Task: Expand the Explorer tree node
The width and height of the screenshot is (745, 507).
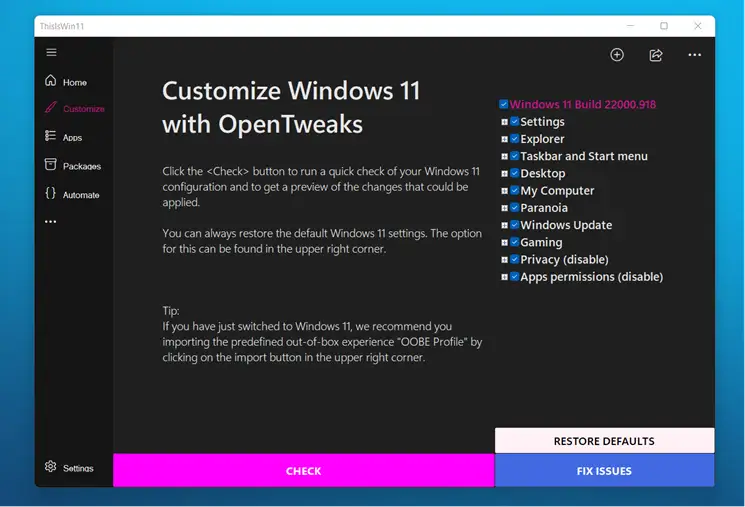Action: (x=504, y=139)
